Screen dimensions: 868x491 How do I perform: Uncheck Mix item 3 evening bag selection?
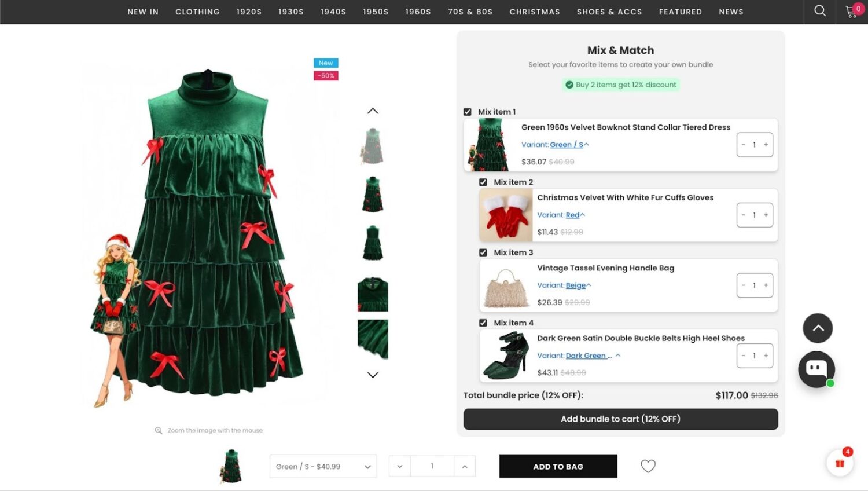tap(483, 252)
